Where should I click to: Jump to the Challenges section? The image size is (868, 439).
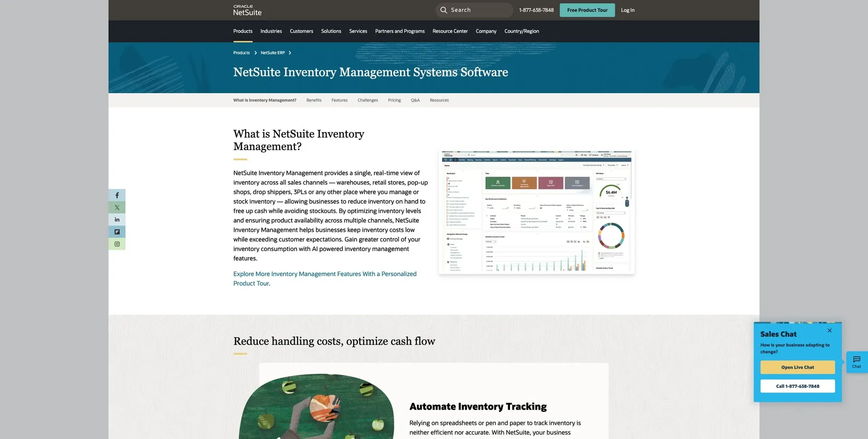click(x=368, y=100)
